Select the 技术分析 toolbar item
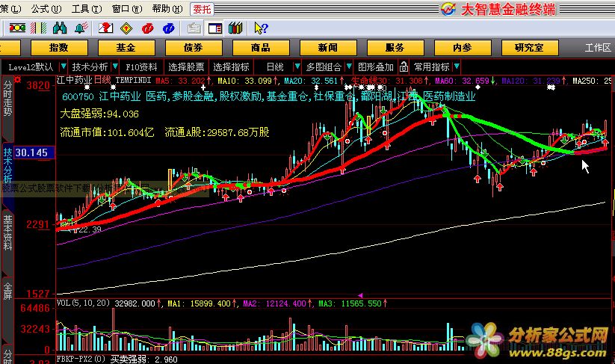Screen dimensions: 615x364 pyautogui.click(x=90, y=67)
